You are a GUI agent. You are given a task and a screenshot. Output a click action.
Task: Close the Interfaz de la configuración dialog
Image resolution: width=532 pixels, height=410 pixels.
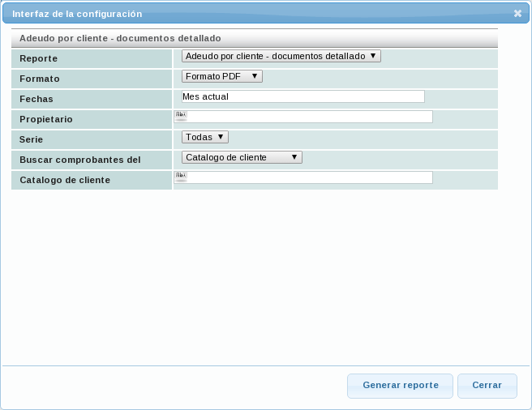coord(517,14)
